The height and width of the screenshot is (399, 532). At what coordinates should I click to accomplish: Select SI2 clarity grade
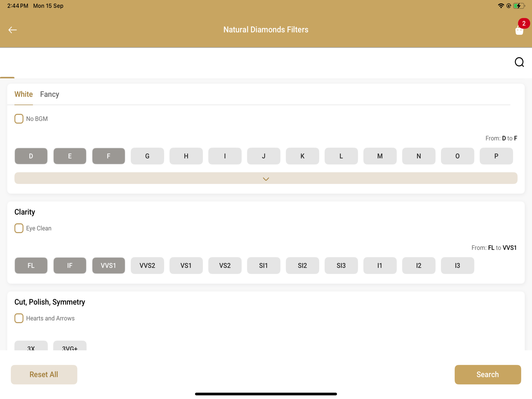tap(302, 265)
